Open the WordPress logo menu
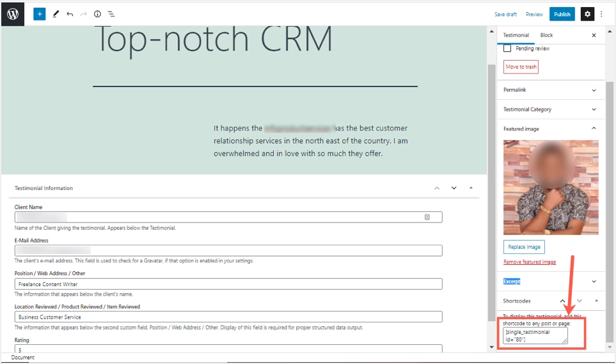The image size is (616, 364). click(13, 14)
